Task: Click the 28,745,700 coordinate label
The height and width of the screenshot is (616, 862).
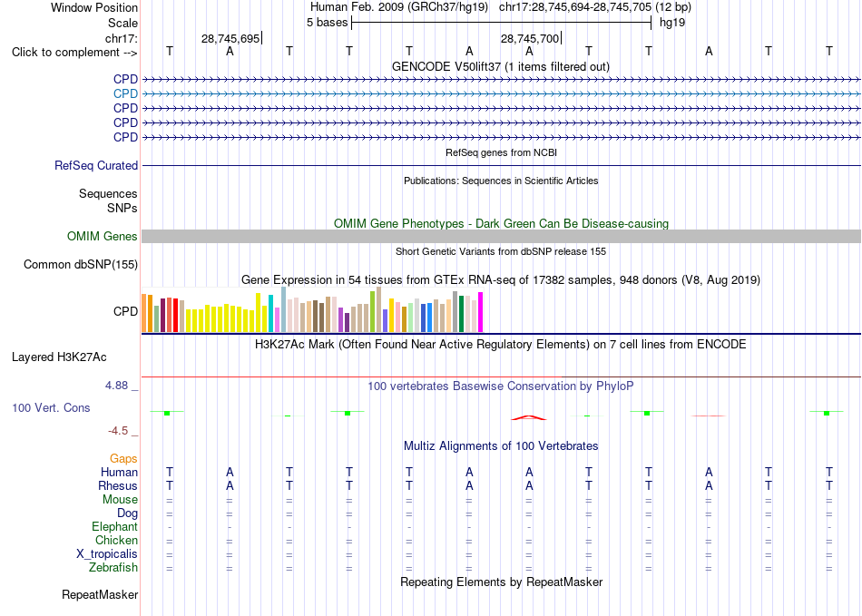Action: 529,38
